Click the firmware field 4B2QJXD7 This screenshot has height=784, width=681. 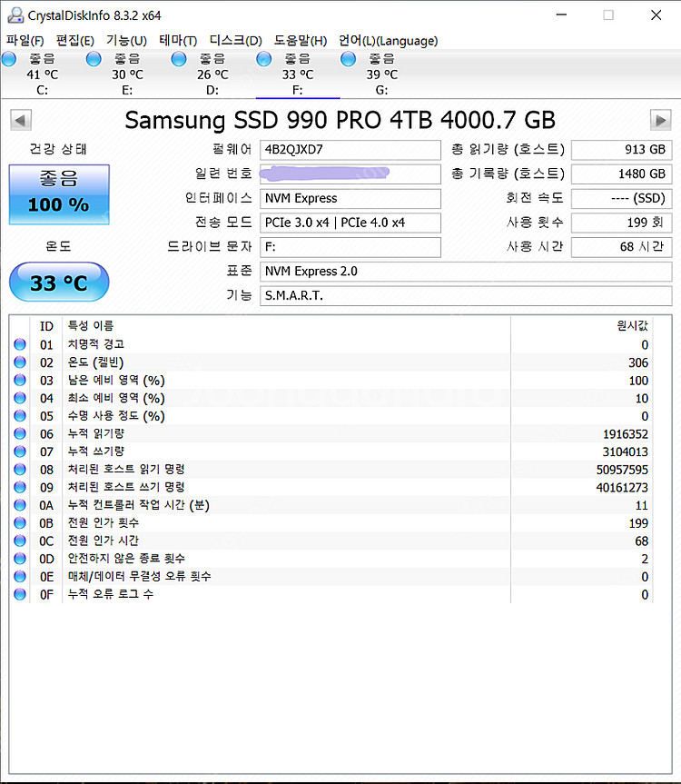(350, 150)
